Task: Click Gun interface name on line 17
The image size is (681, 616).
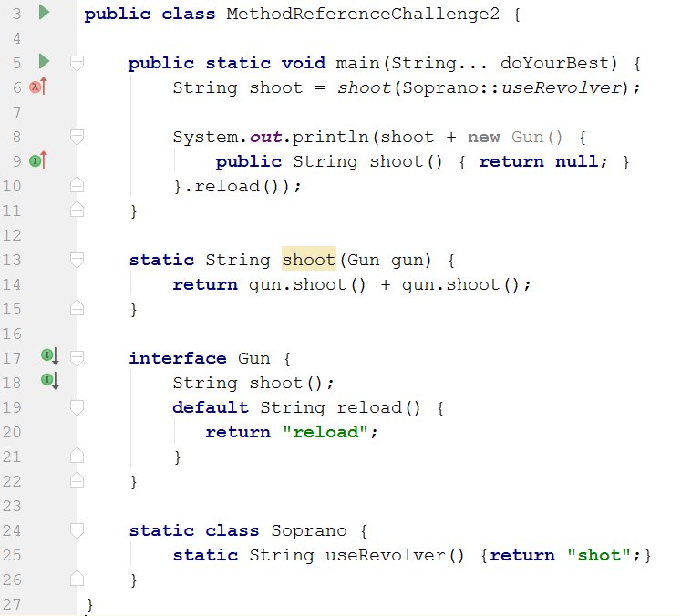Action: coord(254,358)
